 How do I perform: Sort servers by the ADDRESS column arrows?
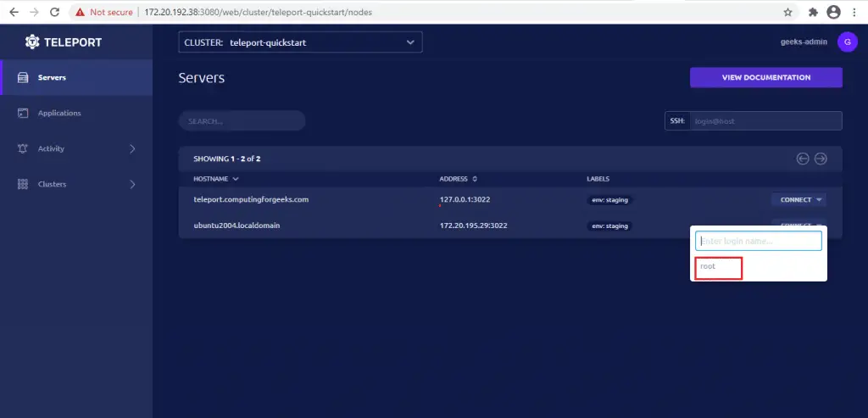(x=475, y=179)
